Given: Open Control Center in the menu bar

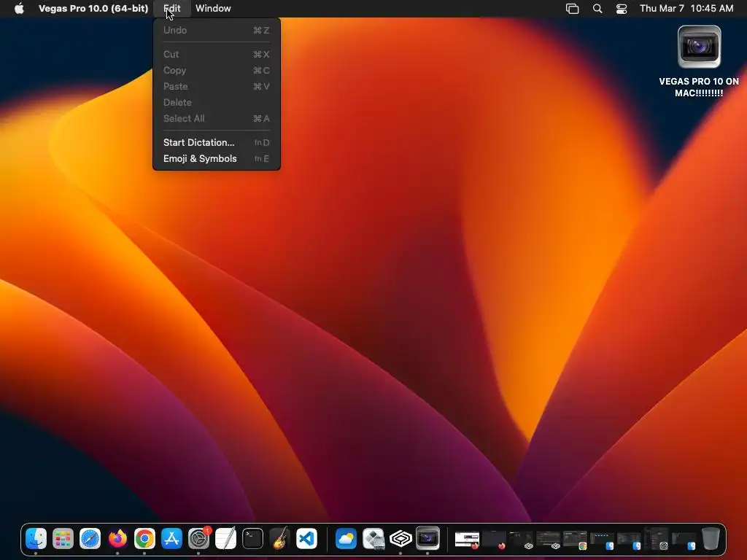Looking at the screenshot, I should click(x=622, y=8).
